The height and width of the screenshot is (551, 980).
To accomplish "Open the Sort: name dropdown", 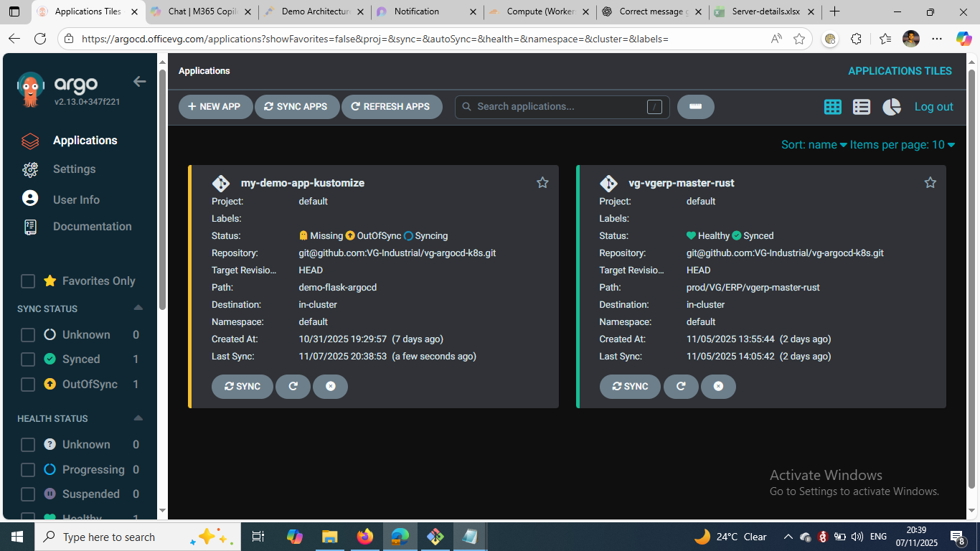I will click(x=814, y=145).
